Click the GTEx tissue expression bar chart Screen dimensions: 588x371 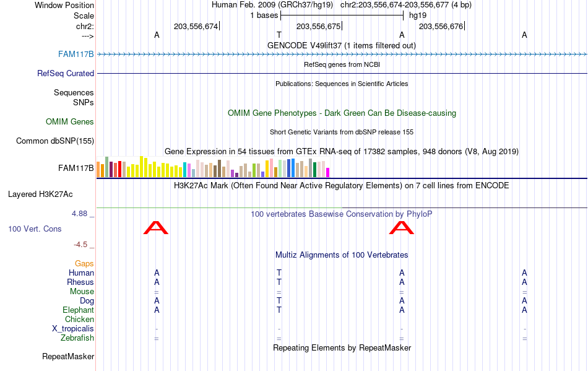coord(213,167)
